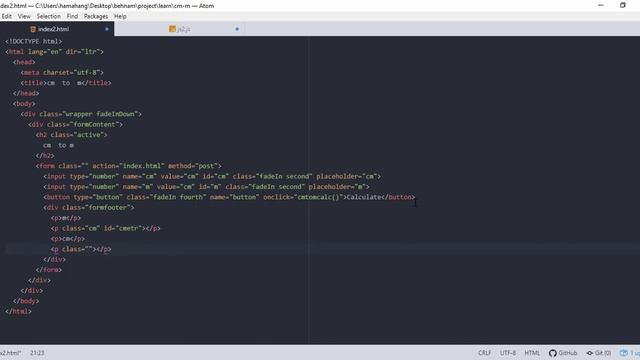Viewport: 640px width, 360px height.
Task: Change the UTF-8 encoding setting
Action: 508,353
